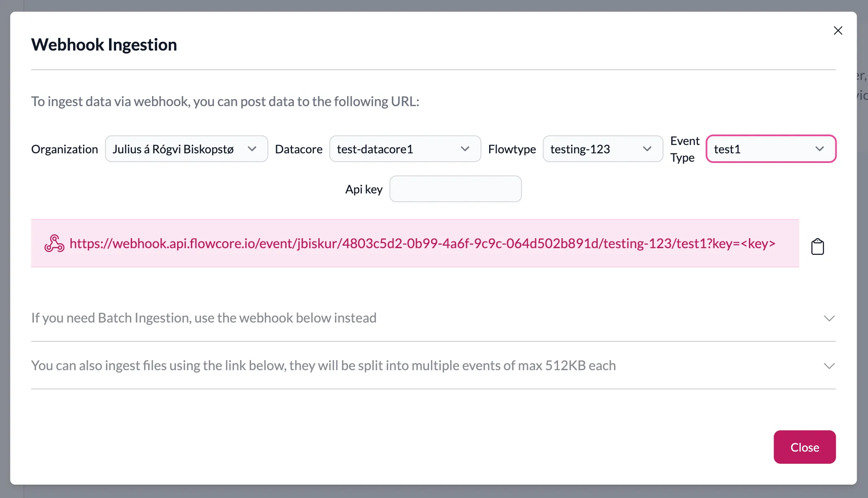
Task: Click the Flowtype label
Action: click(512, 149)
